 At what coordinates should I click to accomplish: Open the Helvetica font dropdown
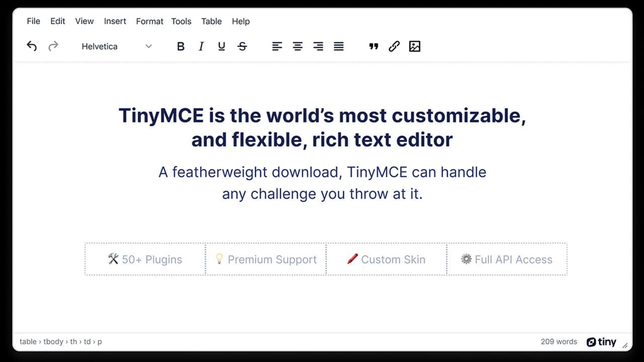(117, 46)
